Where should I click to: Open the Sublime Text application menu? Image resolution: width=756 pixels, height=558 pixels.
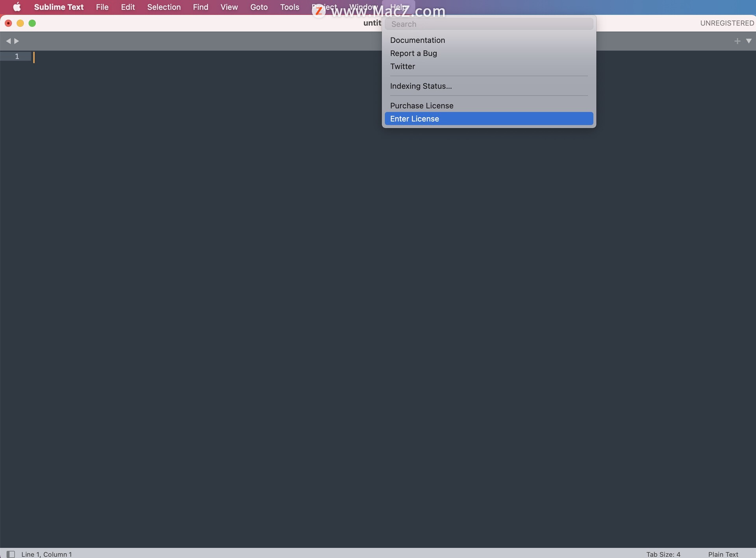(x=59, y=7)
